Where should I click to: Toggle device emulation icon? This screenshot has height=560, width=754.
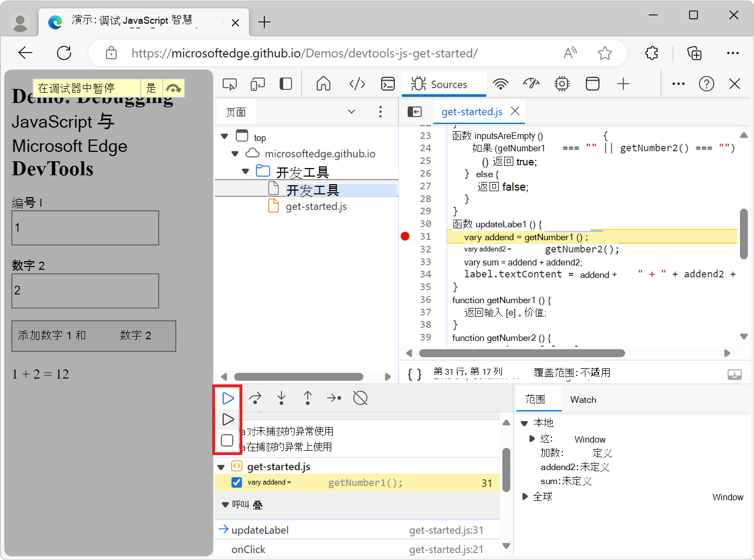pyautogui.click(x=257, y=84)
